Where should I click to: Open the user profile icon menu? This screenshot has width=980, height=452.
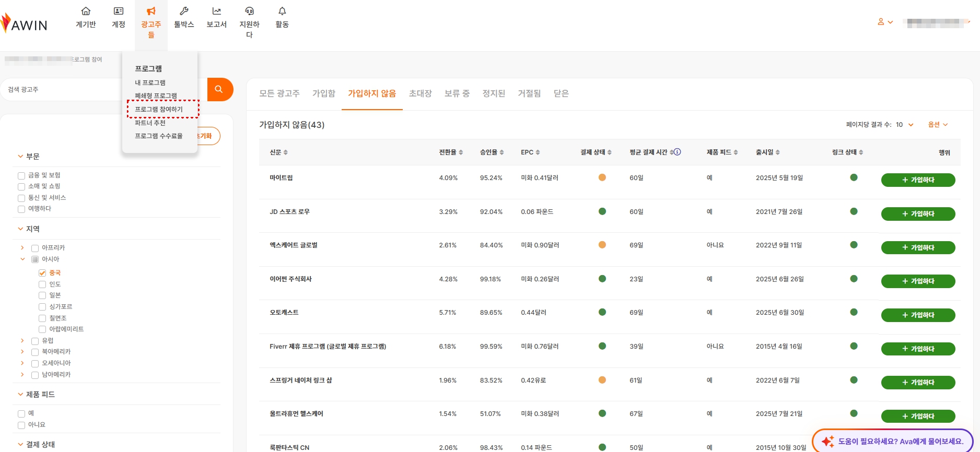885,22
